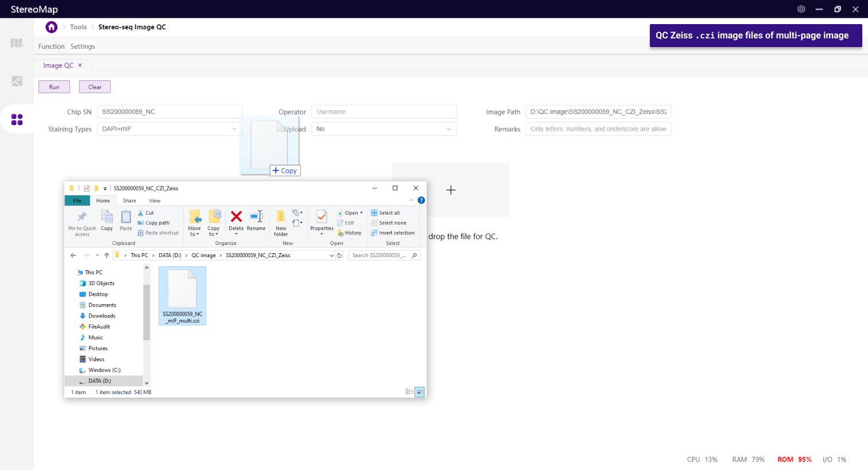Click the purple home icon in breadcrumb
Screen dimensions: 868x470
[52, 27]
